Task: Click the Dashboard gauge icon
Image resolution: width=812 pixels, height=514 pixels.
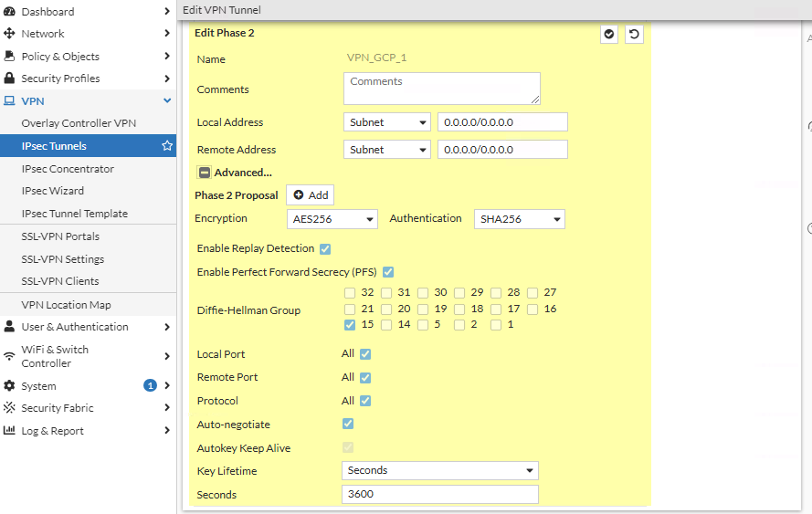Action: point(9,11)
